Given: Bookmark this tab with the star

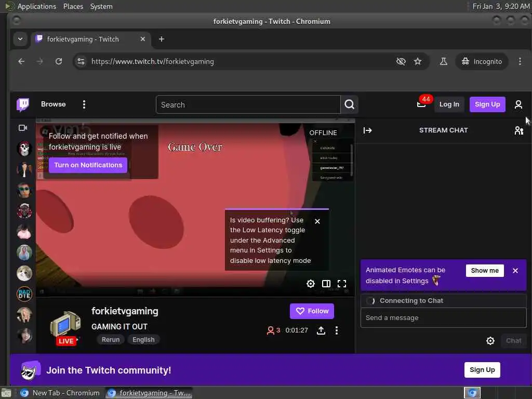Looking at the screenshot, I should click(418, 61).
